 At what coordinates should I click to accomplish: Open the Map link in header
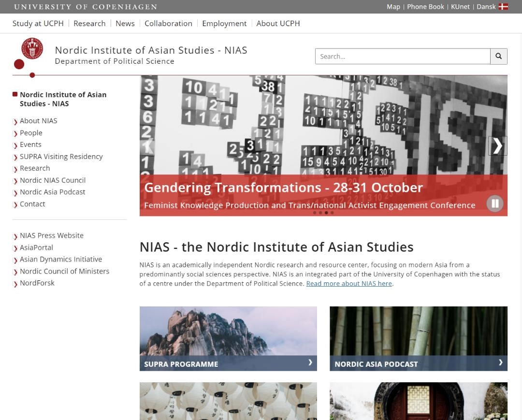point(393,7)
